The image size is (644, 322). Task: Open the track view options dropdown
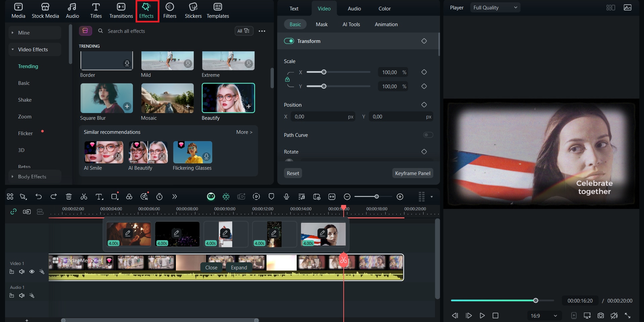click(432, 197)
